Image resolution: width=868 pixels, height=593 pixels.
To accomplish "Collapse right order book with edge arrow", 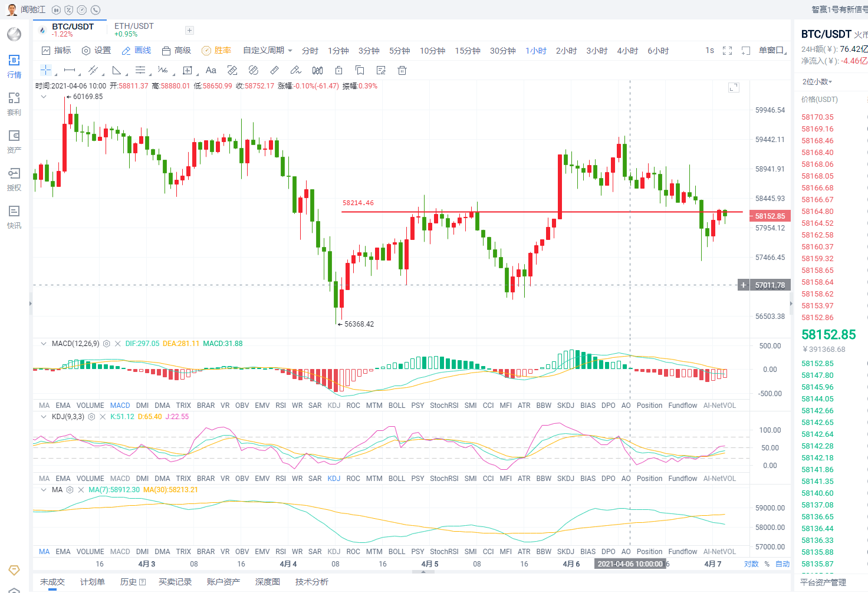I will coord(791,304).
